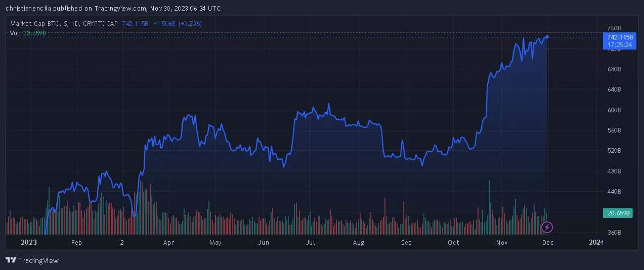Select the +1.506B (+0.20%) change text
Image resolution: width=644 pixels, height=270 pixels.
pyautogui.click(x=177, y=23)
